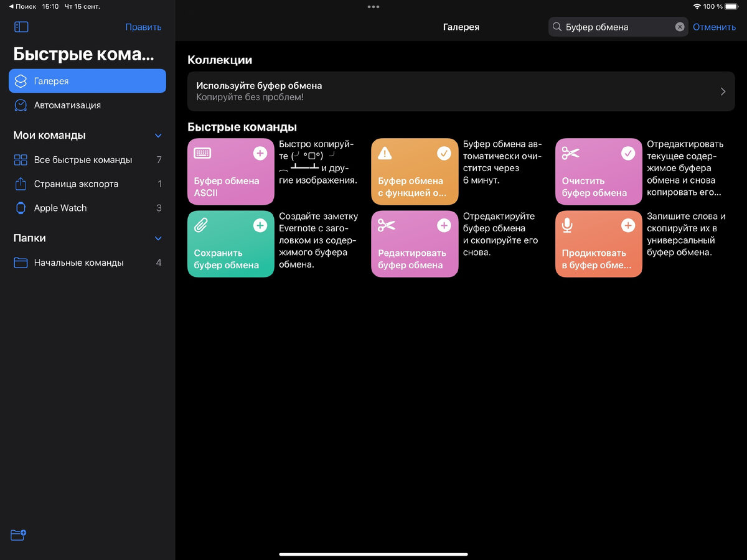Tap the new folder icon

(19, 535)
